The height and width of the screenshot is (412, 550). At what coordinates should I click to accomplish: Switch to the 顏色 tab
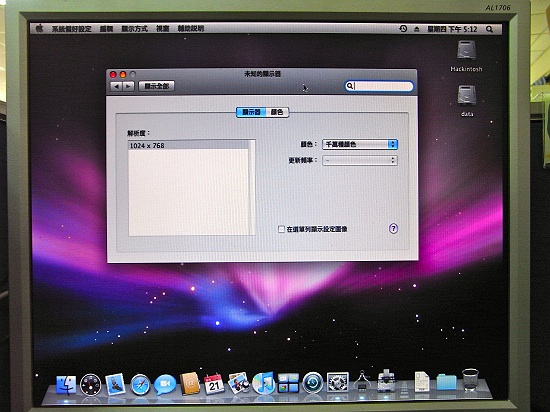277,112
